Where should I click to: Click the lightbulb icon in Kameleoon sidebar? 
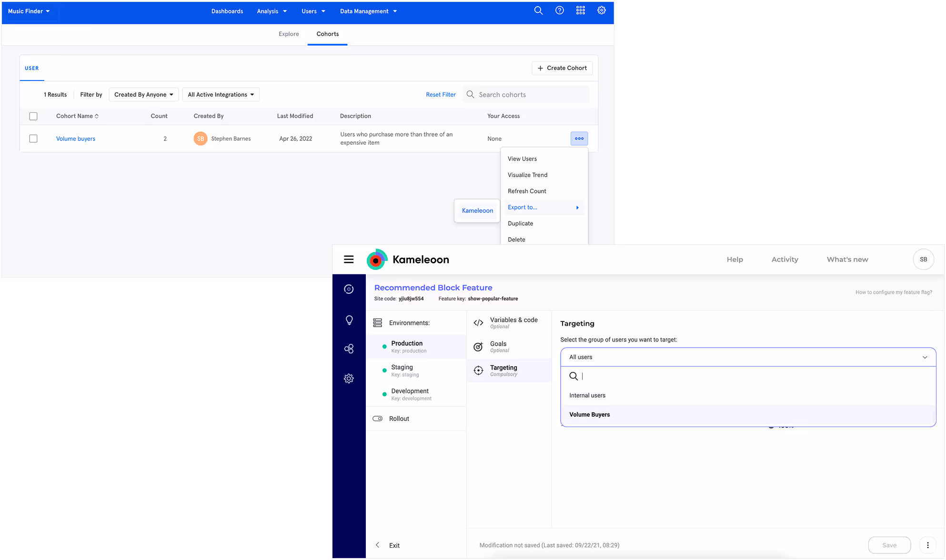click(349, 320)
